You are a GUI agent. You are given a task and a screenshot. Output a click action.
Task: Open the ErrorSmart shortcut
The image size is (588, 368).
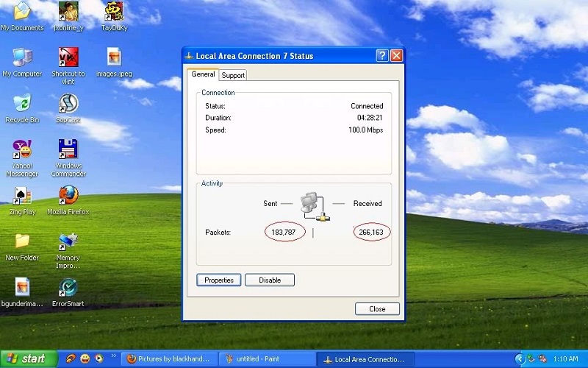point(68,288)
